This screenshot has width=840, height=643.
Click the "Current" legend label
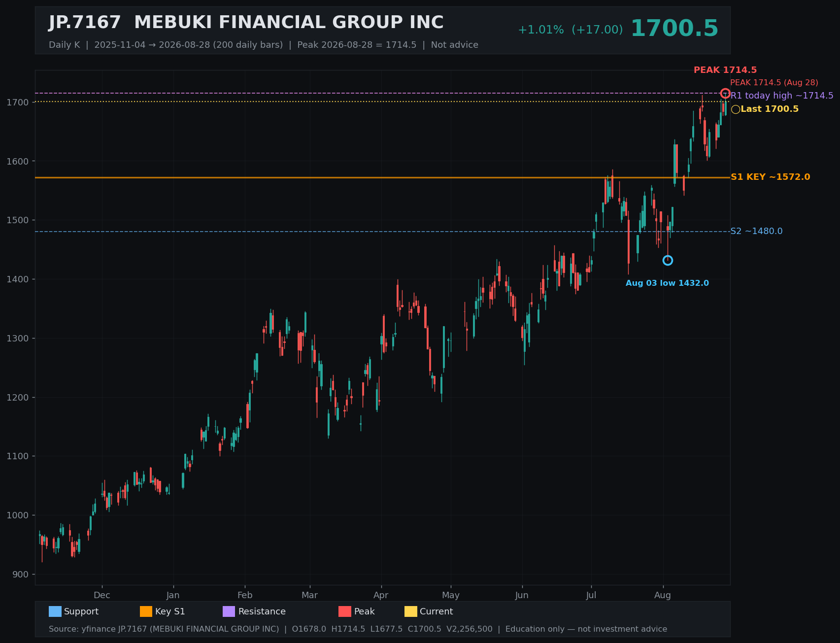click(437, 611)
